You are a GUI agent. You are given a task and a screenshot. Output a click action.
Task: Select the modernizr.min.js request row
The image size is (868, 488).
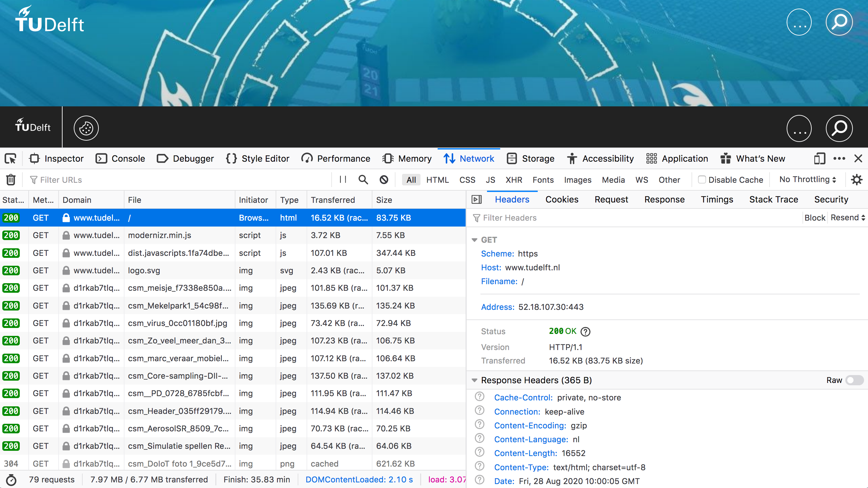[x=232, y=235]
